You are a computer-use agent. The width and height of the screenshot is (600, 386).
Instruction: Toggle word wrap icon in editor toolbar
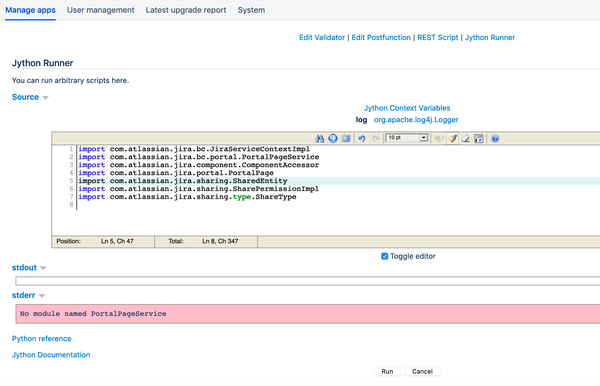(x=479, y=138)
